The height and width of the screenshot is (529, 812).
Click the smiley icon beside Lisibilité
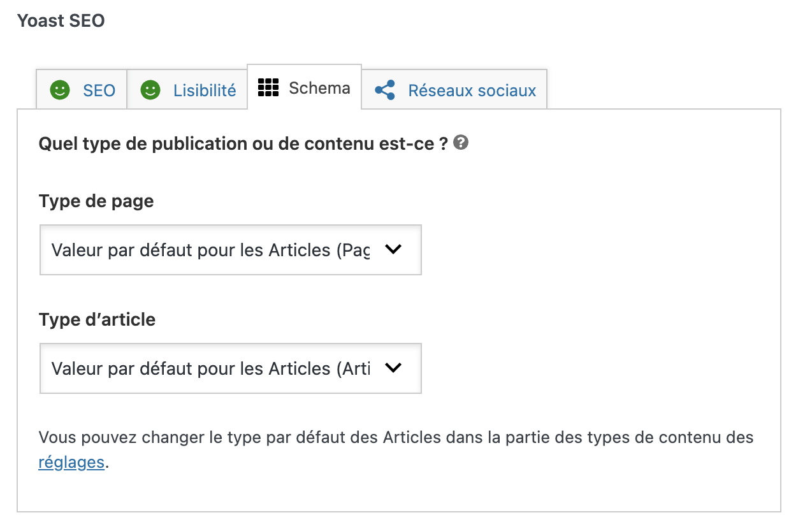150,91
